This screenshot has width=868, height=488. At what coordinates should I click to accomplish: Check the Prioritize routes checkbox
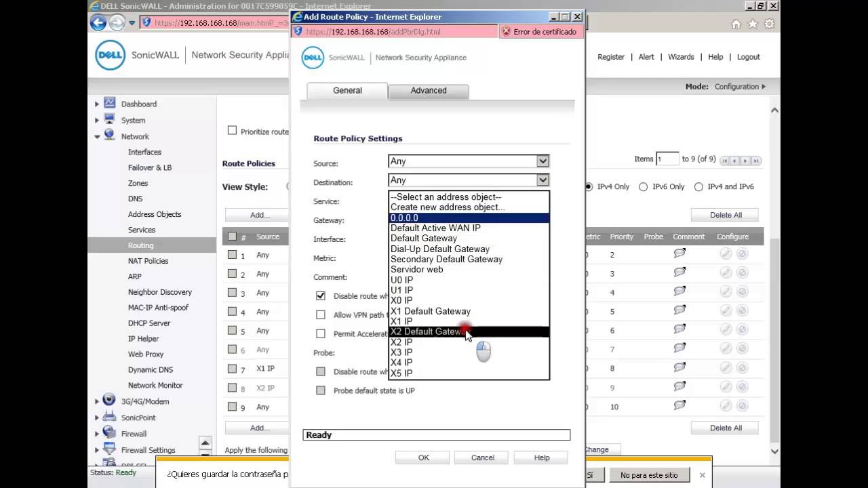click(232, 130)
